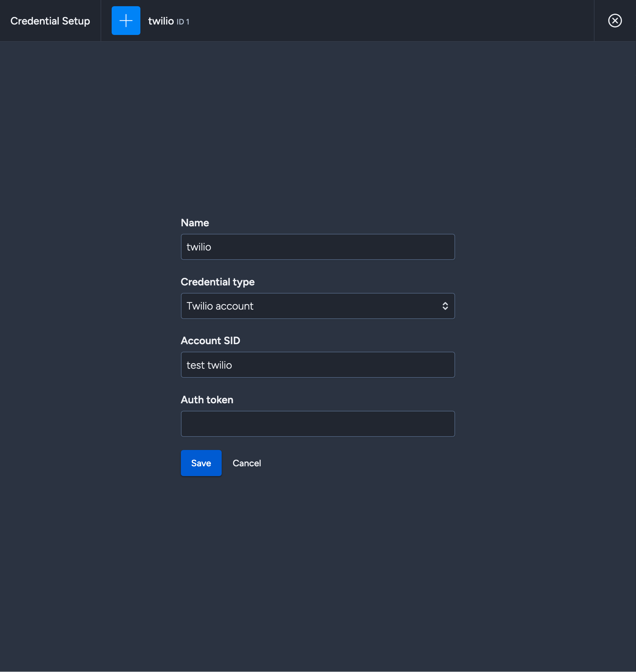Cancel the credential edit
Image resolution: width=636 pixels, height=672 pixels.
(x=247, y=463)
